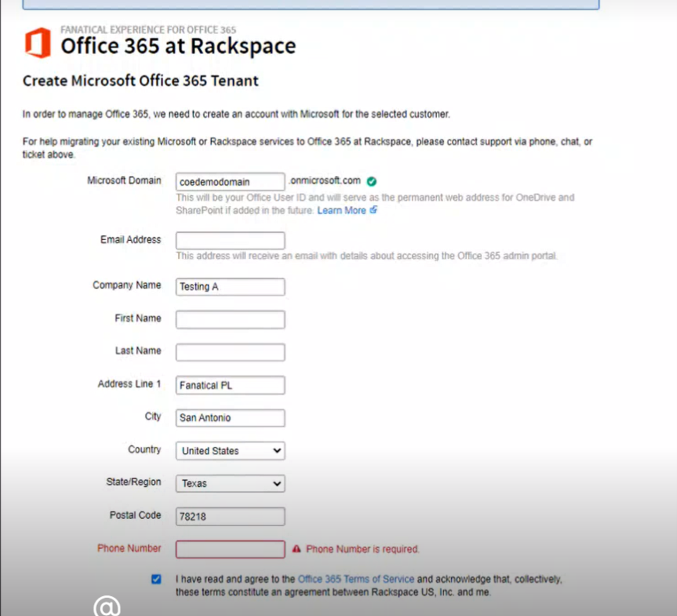Click the 'Email Address' field label
This screenshot has height=616, width=677.
[131, 239]
